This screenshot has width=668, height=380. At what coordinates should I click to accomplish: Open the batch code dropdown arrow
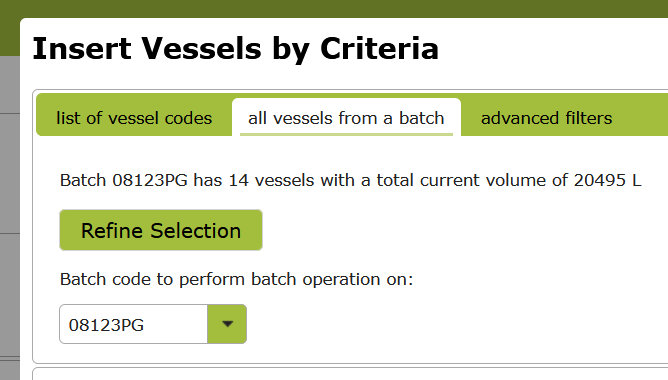pos(227,324)
